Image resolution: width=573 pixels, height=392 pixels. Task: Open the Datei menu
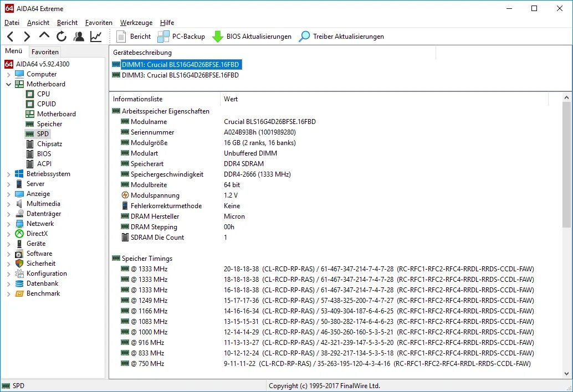click(x=12, y=23)
